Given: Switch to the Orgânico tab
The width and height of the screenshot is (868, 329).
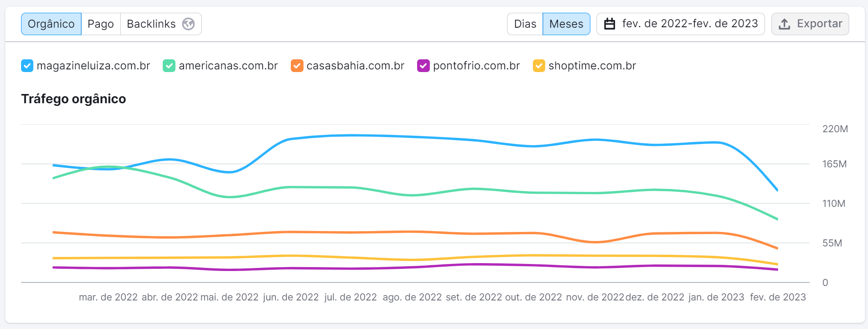Looking at the screenshot, I should click(51, 24).
